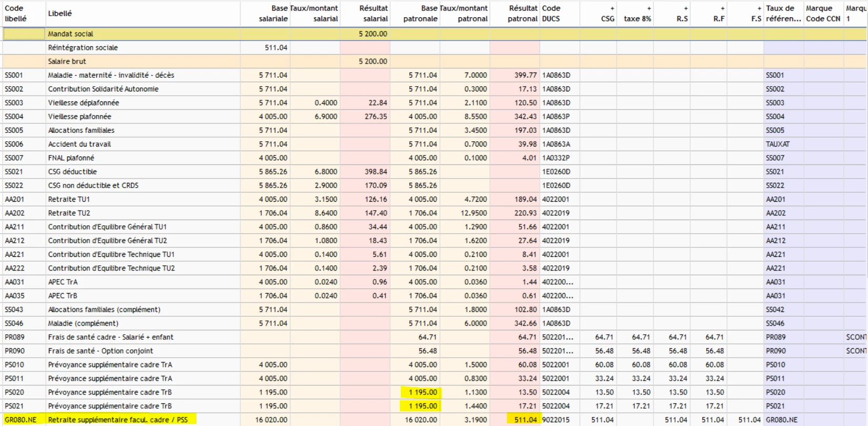Click Frais de santé - Option conjoint label
The width and height of the screenshot is (868, 426).
pos(100,351)
